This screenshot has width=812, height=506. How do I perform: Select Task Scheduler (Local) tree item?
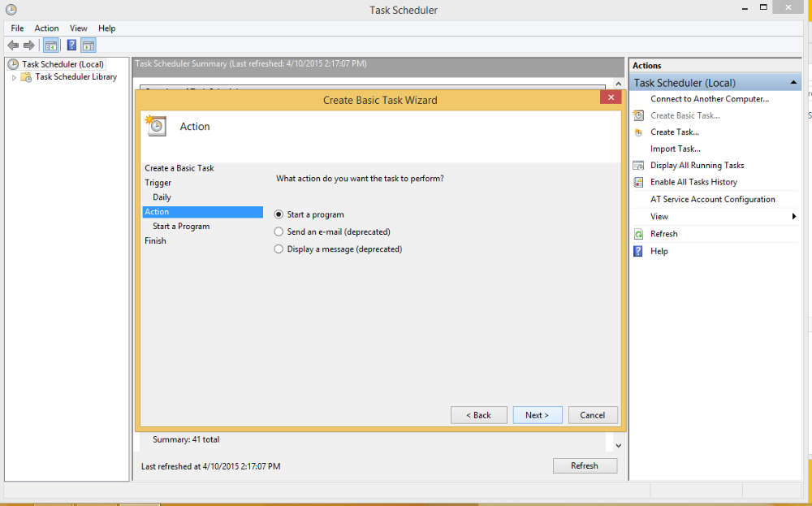pyautogui.click(x=63, y=64)
